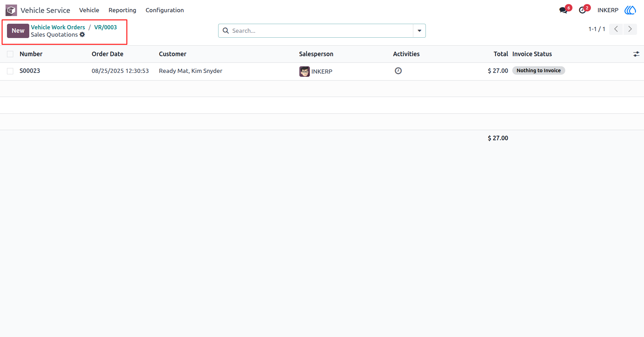Click the search magnifier icon
644x337 pixels.
[x=226, y=31]
